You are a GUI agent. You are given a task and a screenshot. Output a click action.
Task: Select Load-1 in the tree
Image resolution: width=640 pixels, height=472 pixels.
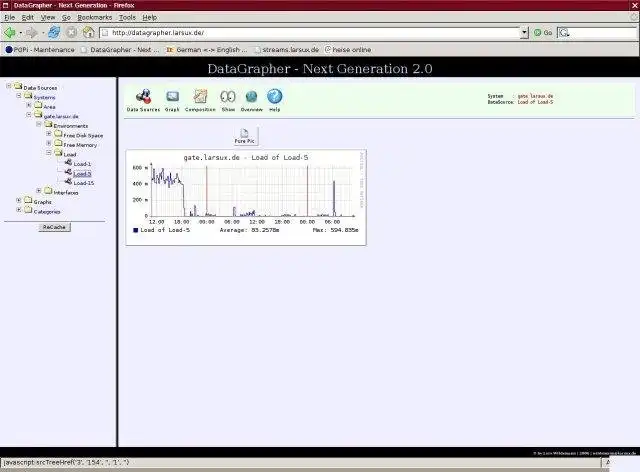pos(82,164)
